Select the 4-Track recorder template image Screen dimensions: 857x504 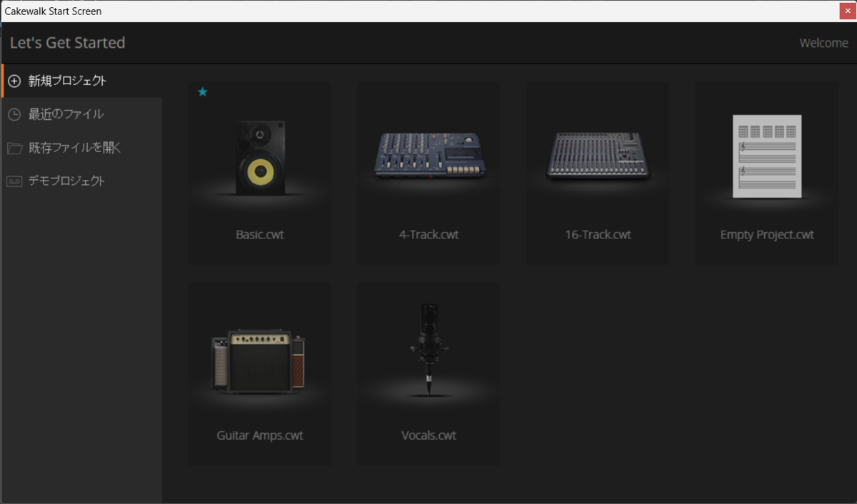coord(428,155)
